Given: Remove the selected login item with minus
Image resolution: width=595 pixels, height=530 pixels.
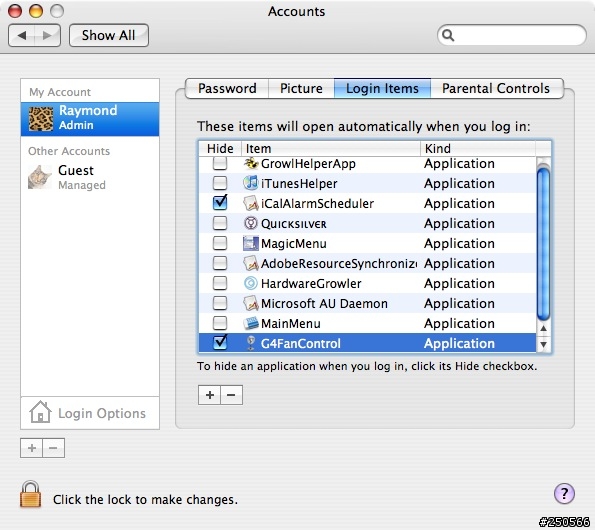Looking at the screenshot, I should (231, 395).
